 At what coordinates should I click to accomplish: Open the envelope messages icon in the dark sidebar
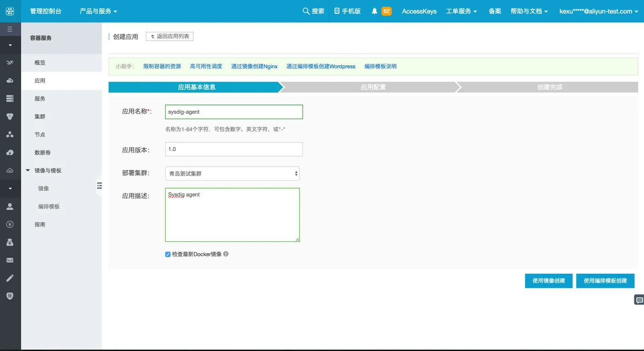tap(10, 260)
